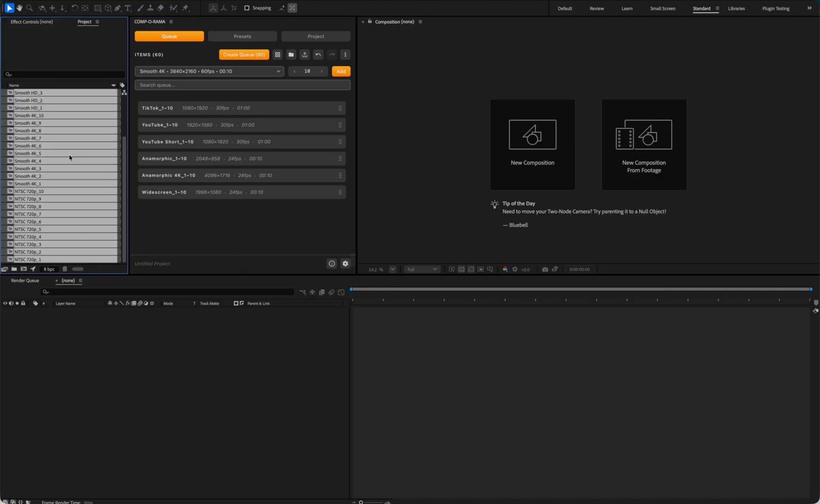This screenshot has height=504, width=820.
Task: Switch to the Render Queue tab
Action: click(x=25, y=281)
